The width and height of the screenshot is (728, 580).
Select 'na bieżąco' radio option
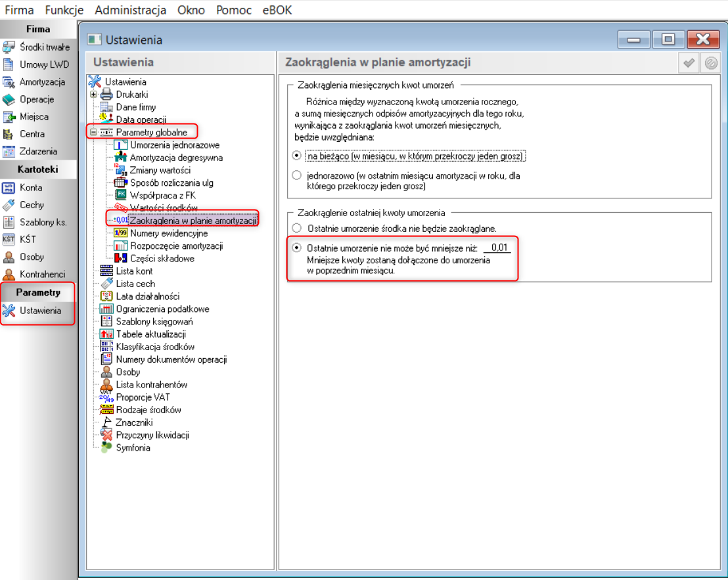[297, 156]
